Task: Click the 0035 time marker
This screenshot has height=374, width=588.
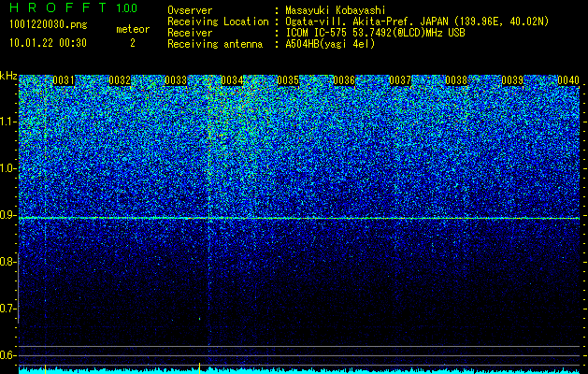Action: pyautogui.click(x=288, y=80)
